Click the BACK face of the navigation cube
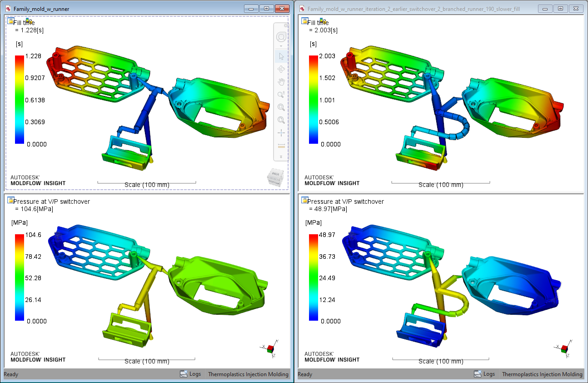Image resolution: width=588 pixels, height=383 pixels. (x=276, y=174)
